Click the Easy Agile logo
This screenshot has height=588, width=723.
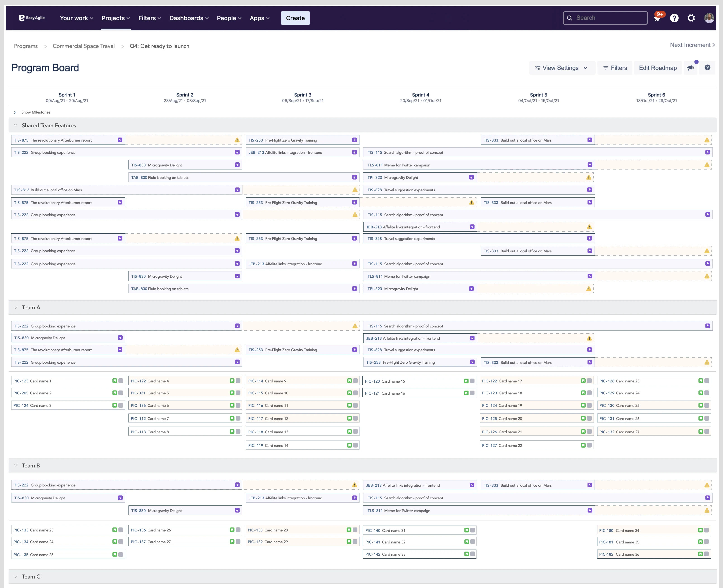[x=31, y=18]
